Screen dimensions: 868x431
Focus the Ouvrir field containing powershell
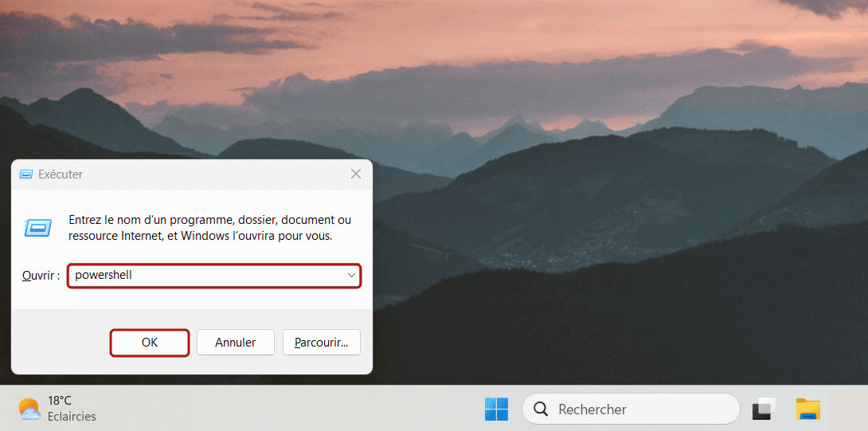click(x=207, y=276)
